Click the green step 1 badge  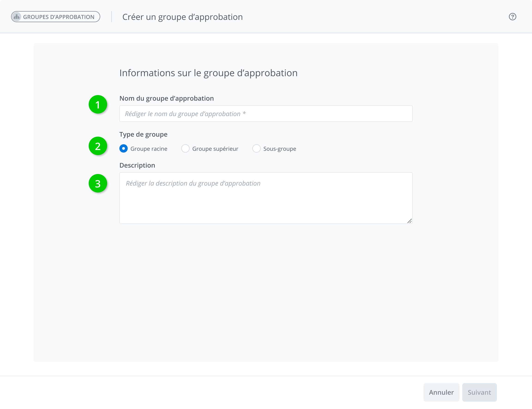[x=98, y=105]
